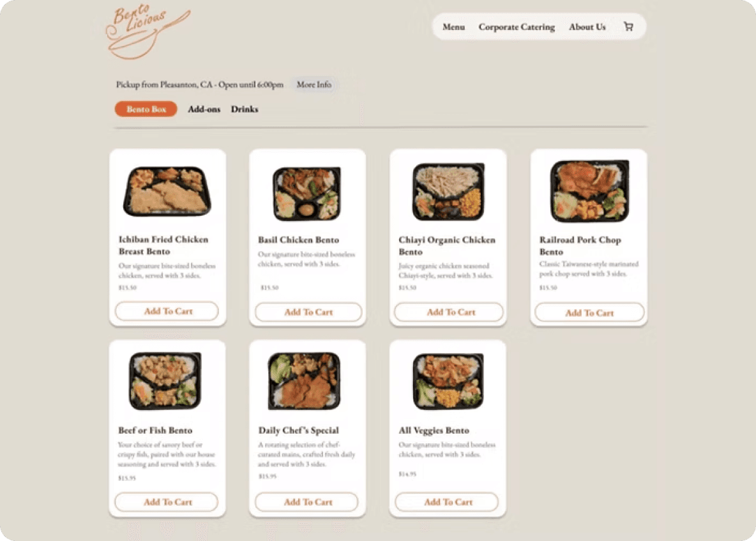Open the Railroad Pork Chop Bento photo

589,191
